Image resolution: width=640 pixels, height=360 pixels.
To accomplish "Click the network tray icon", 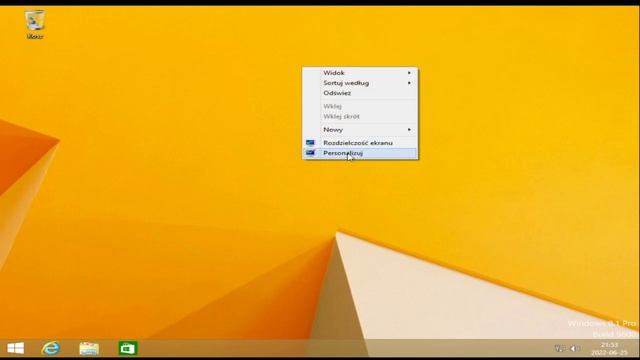I will coord(560,348).
